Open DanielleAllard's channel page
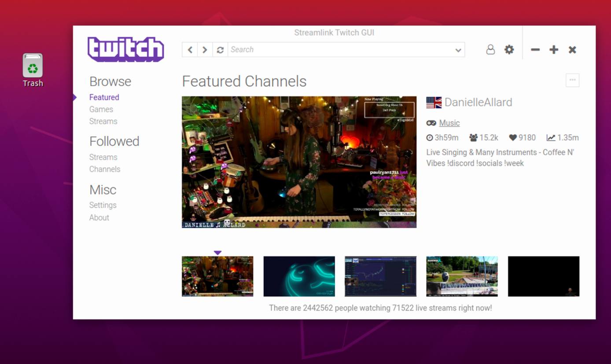 click(x=478, y=102)
